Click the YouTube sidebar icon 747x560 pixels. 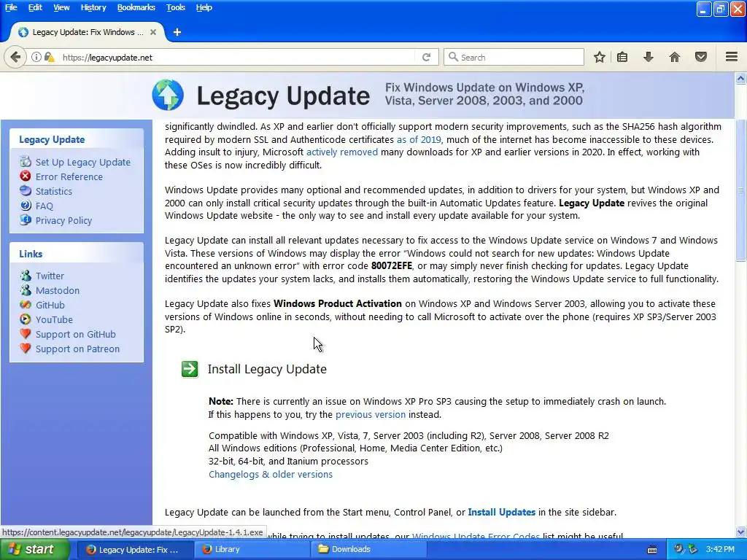point(26,319)
